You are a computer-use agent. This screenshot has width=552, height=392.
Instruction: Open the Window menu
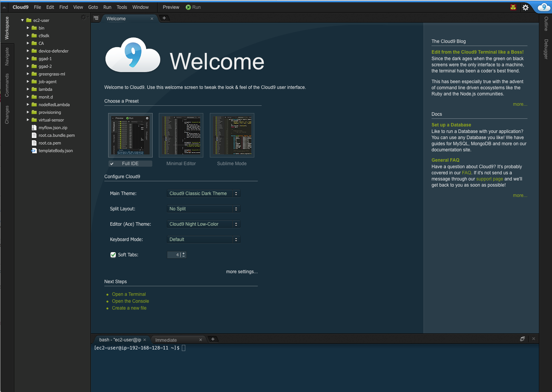pos(140,7)
